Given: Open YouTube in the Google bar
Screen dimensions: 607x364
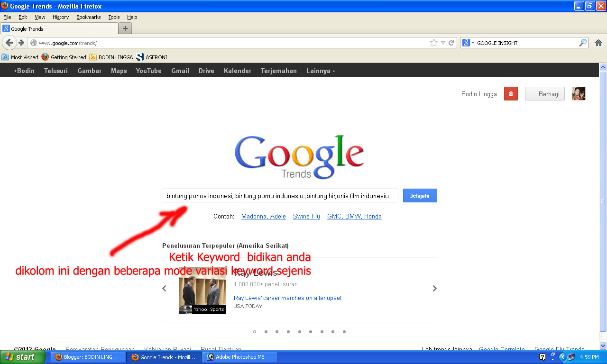Looking at the screenshot, I should (x=149, y=71).
